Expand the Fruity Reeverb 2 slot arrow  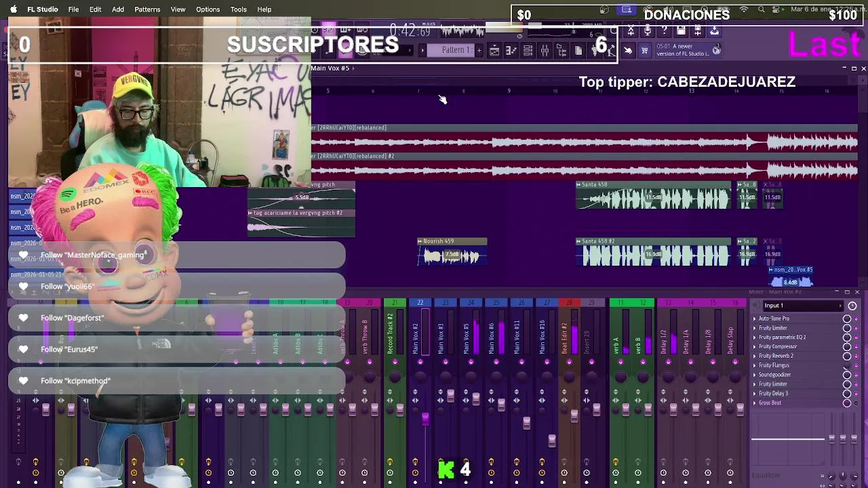pyautogui.click(x=754, y=356)
